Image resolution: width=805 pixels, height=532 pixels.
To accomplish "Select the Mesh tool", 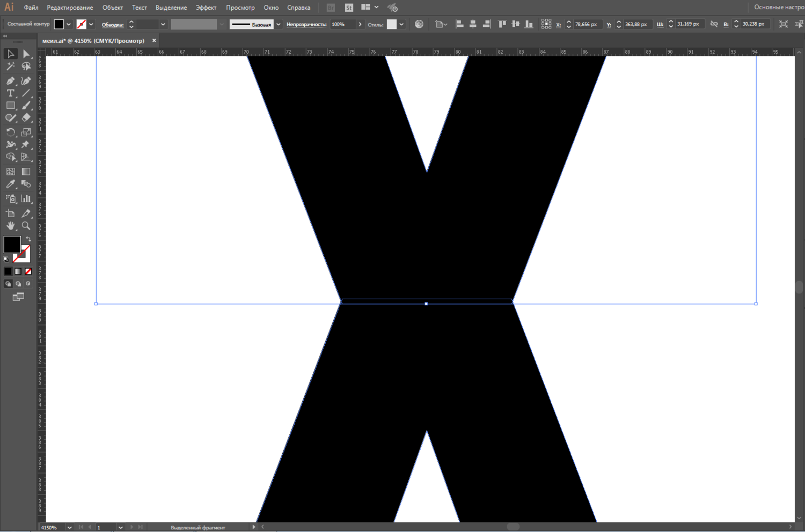I will [10, 172].
